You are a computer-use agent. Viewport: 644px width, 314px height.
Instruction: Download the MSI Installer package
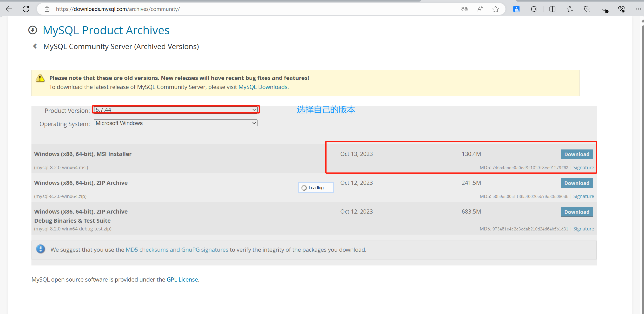pos(576,154)
